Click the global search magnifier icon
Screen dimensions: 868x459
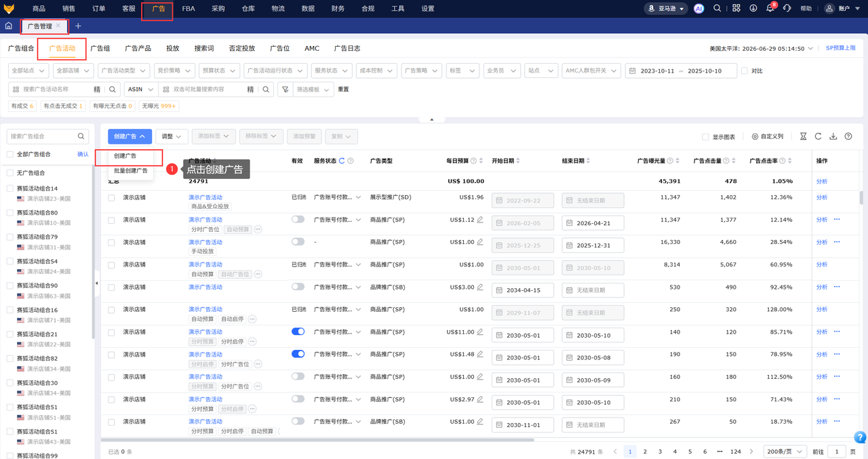[717, 8]
